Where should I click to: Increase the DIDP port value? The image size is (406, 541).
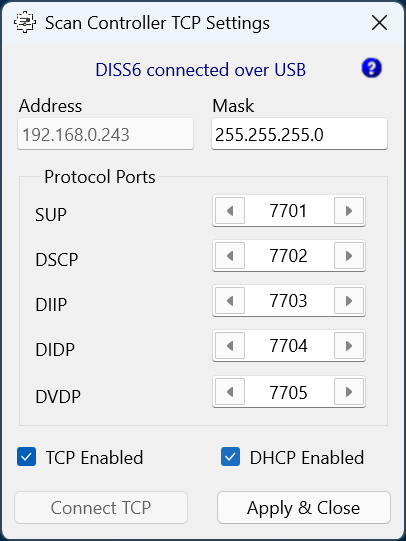coord(349,346)
